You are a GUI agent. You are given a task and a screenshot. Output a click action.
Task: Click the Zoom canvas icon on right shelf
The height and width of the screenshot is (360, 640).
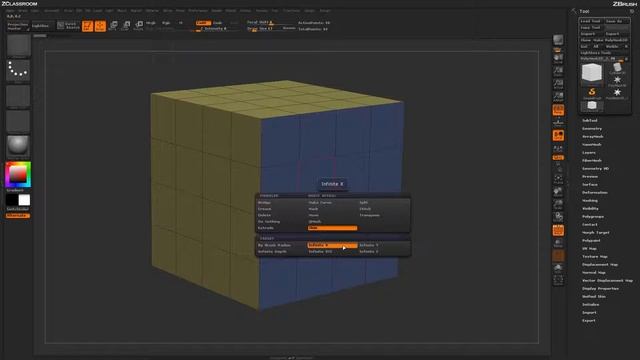(558, 72)
